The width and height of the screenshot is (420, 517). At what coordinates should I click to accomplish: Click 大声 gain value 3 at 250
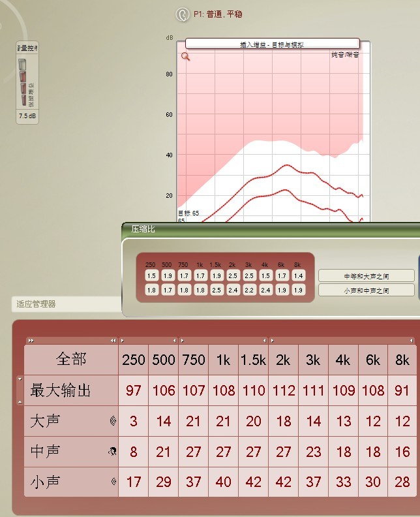(x=134, y=421)
